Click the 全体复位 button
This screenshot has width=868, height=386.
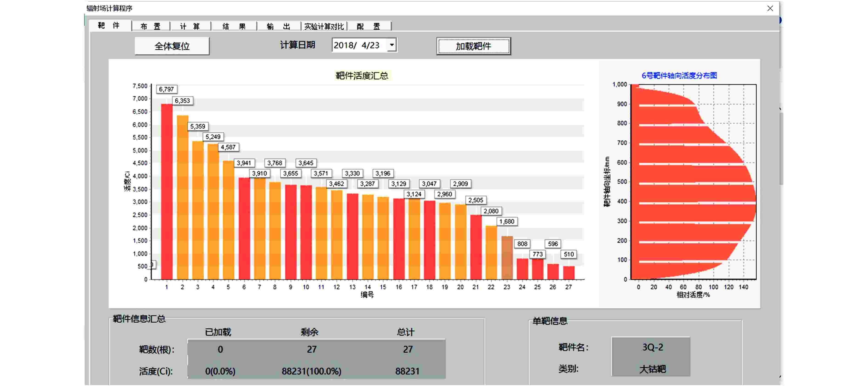[172, 46]
